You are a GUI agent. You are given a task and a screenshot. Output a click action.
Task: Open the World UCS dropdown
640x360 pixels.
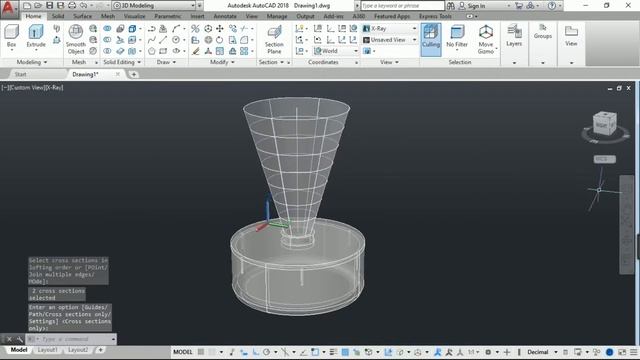[x=336, y=51]
